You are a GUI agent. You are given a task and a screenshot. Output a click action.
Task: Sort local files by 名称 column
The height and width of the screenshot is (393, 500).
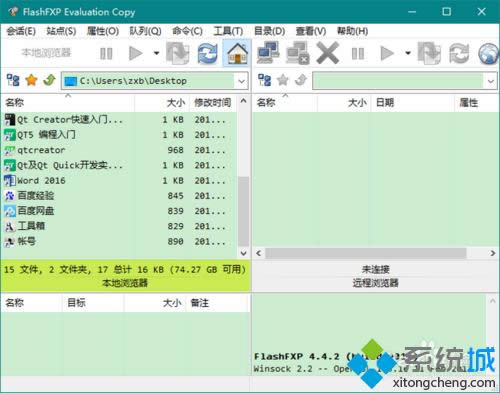[68, 103]
